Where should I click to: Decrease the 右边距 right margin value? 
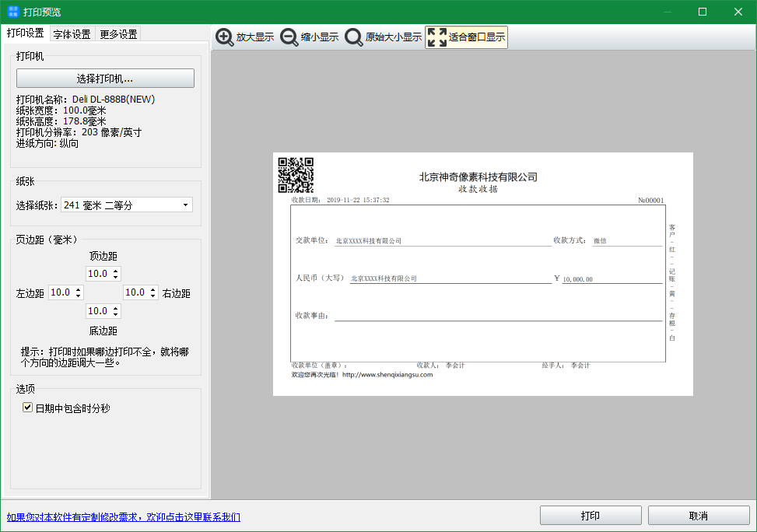153,296
